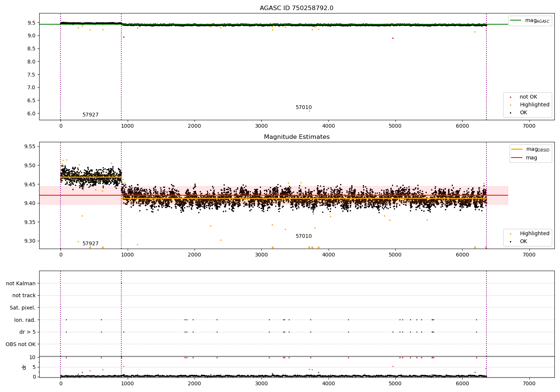Click the rotated "dr" axis label
This screenshot has height=392, width=560.
(24, 367)
